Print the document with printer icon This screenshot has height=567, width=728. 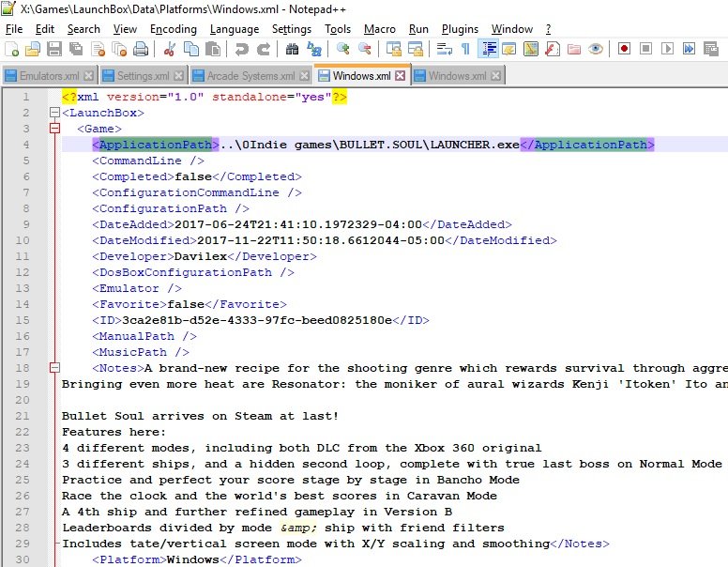coord(141,49)
